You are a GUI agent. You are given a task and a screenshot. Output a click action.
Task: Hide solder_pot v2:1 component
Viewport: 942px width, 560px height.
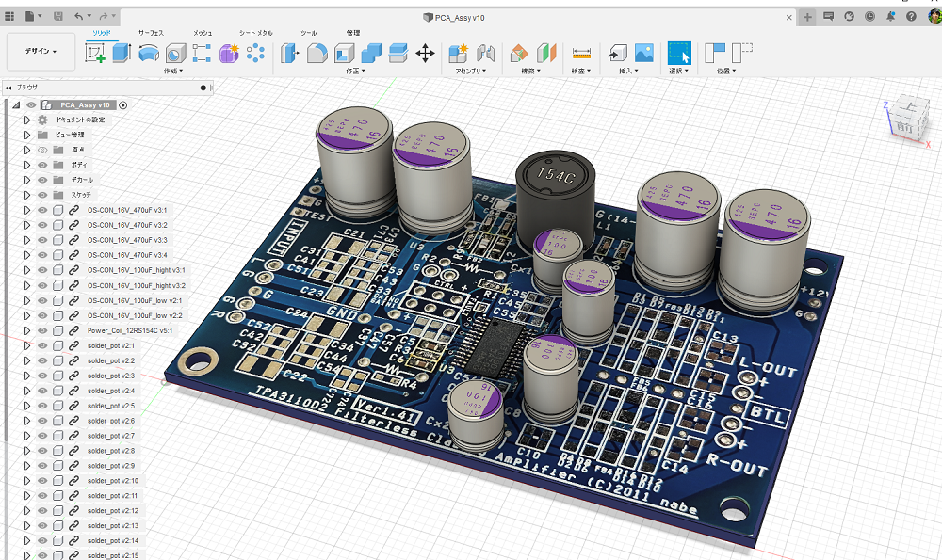42,345
